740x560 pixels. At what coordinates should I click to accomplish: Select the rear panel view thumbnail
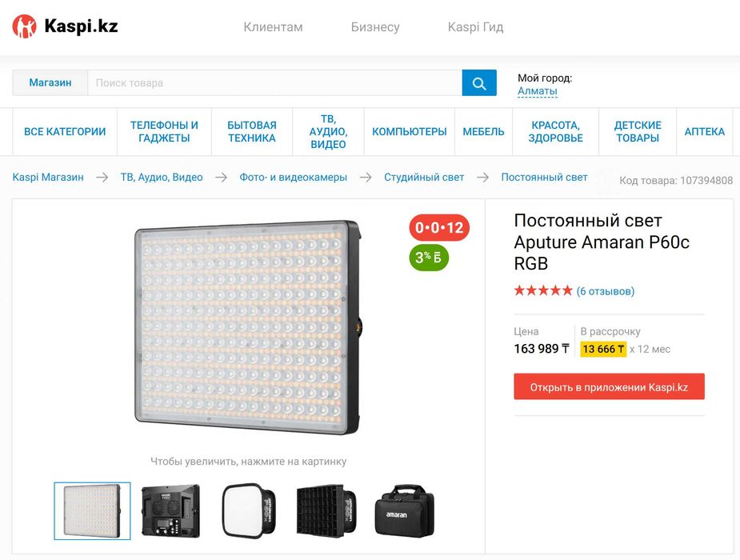(170, 510)
